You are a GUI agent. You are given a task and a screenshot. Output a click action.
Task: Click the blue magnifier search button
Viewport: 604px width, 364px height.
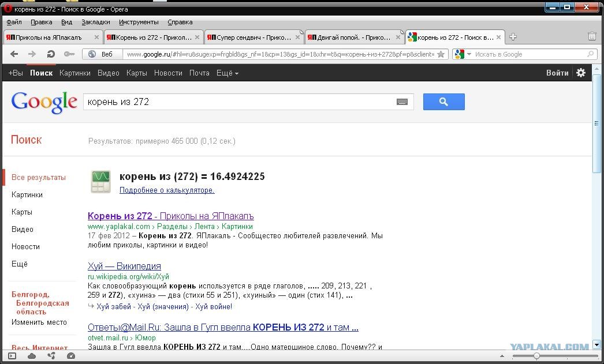[x=443, y=102]
